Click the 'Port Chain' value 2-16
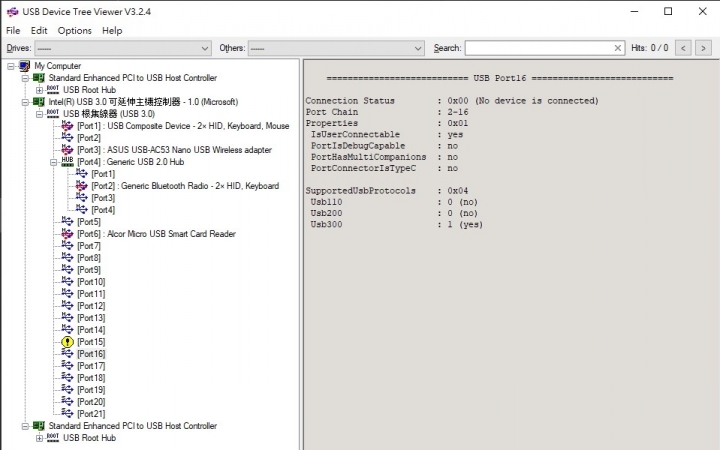Image resolution: width=720 pixels, height=450 pixels. [x=458, y=112]
